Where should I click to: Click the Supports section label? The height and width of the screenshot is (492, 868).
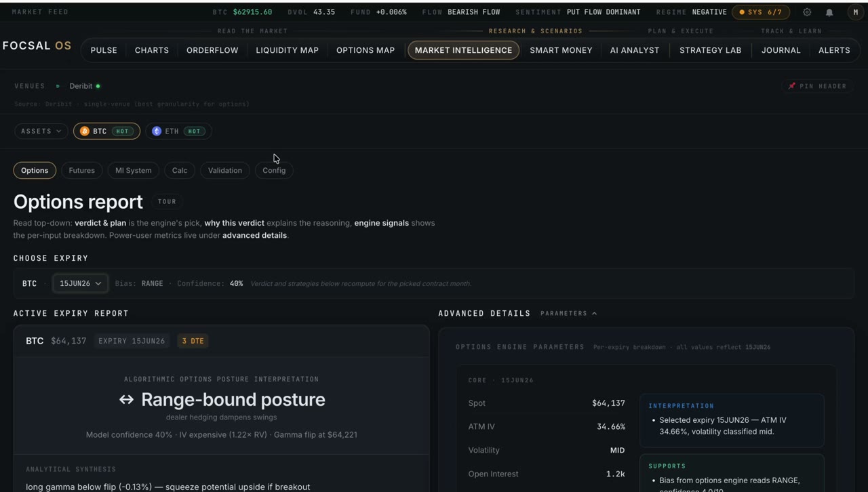[667, 466]
